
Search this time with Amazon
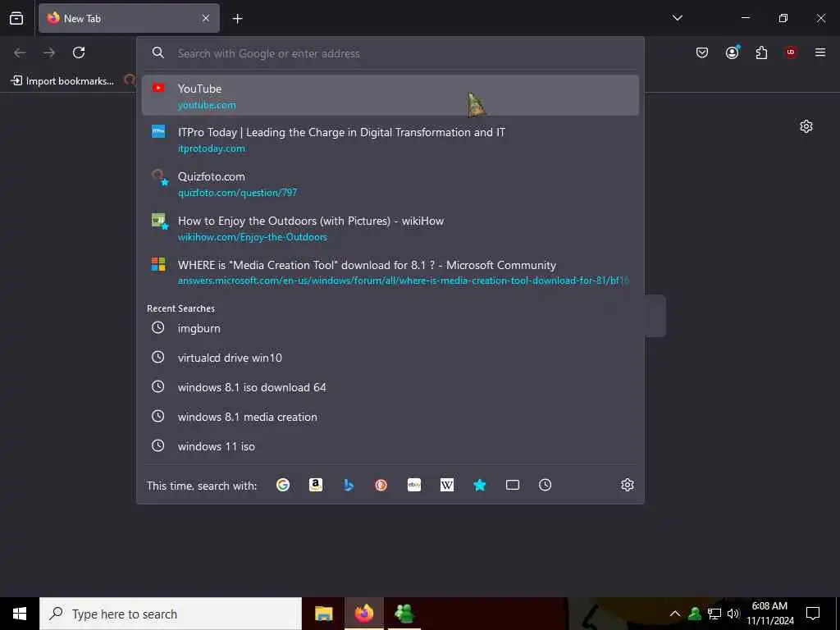[316, 485]
